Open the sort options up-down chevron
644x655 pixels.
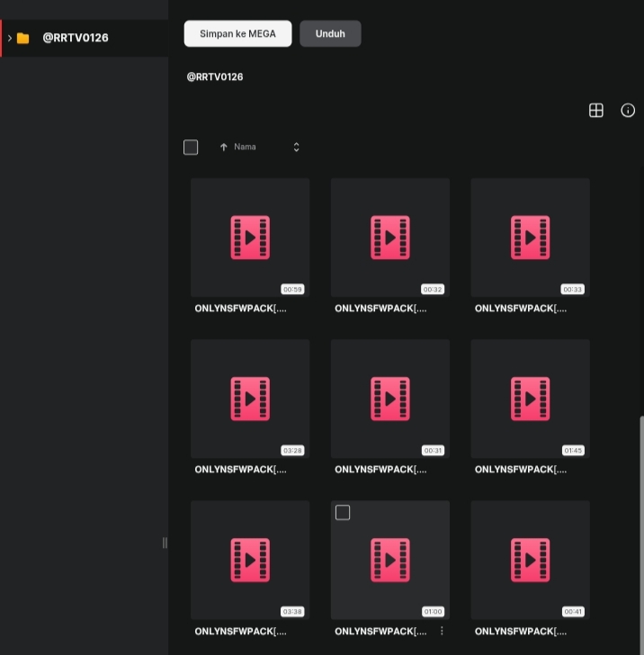(x=296, y=147)
